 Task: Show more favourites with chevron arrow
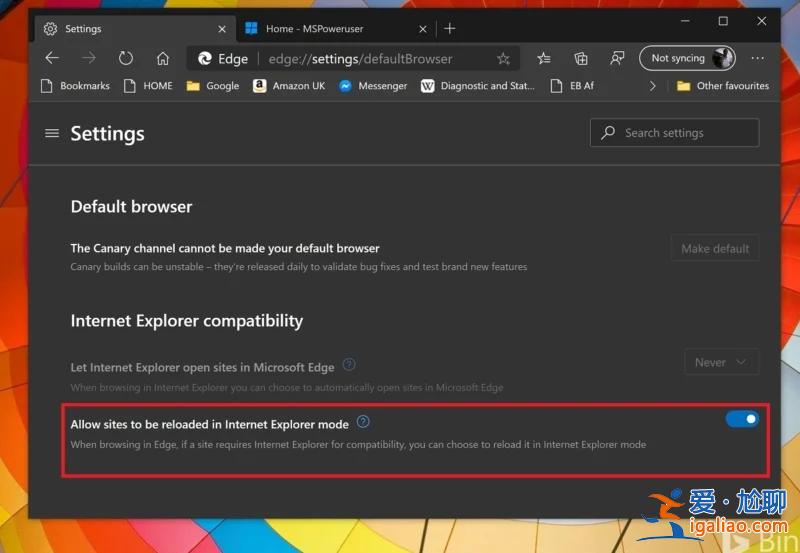652,86
